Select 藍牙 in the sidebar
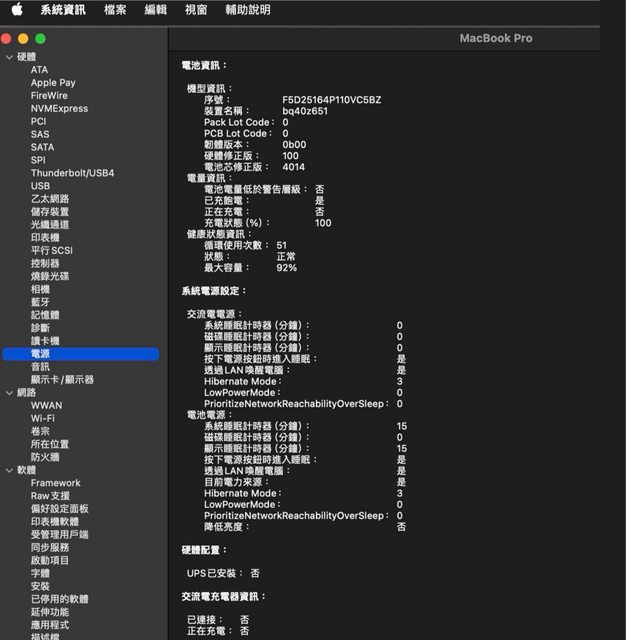 (40, 302)
